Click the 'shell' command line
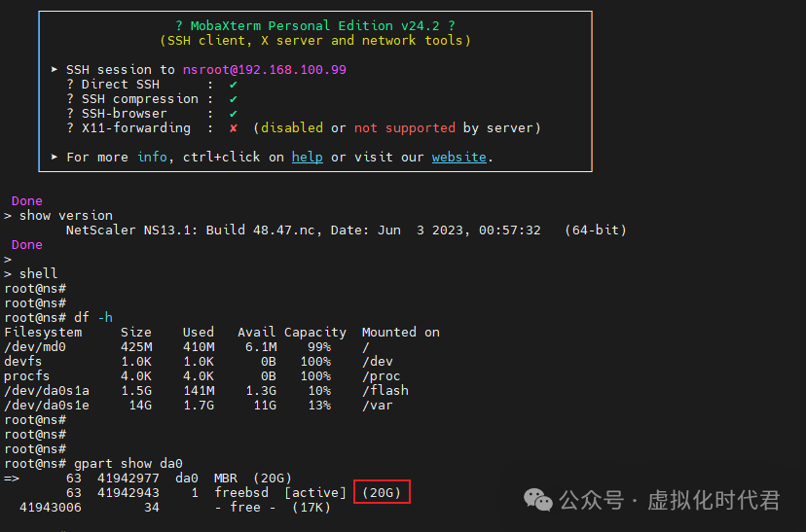This screenshot has height=532, width=806. [x=39, y=273]
